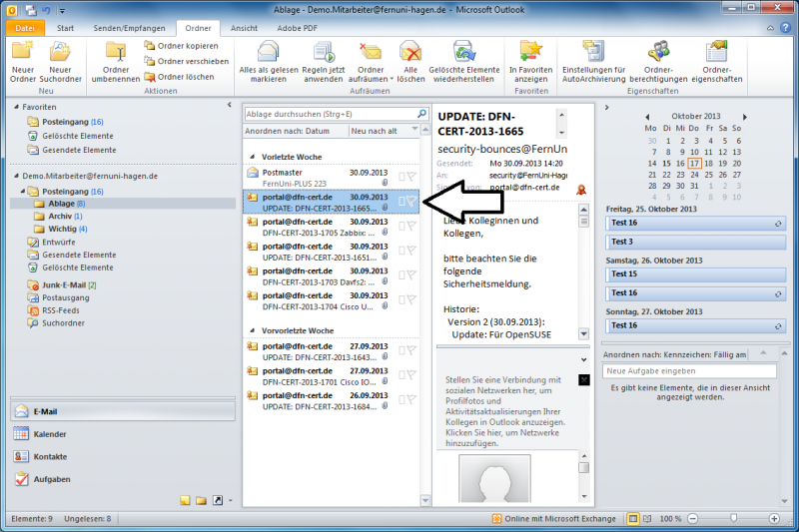
Task: Adjust the zoom slider in the status bar
Action: pyautogui.click(x=733, y=518)
